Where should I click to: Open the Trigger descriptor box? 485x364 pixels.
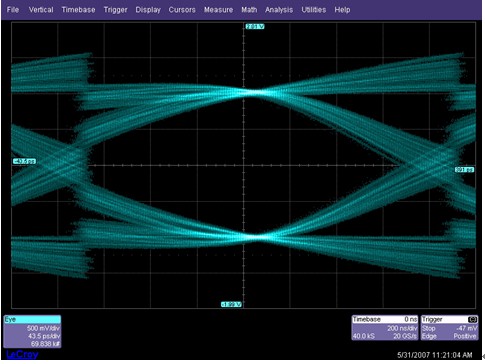(449, 328)
